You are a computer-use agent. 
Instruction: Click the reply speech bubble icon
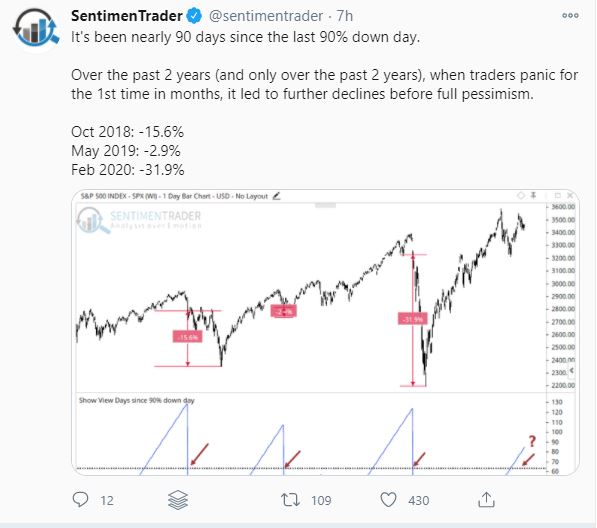(80, 499)
